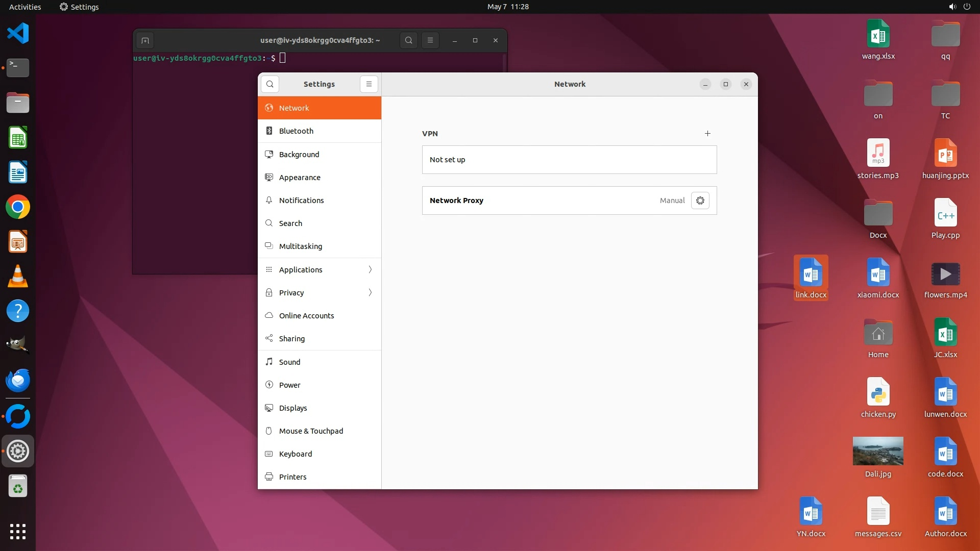This screenshot has height=551, width=980.
Task: Open terminal hamburger menu
Action: (430, 40)
